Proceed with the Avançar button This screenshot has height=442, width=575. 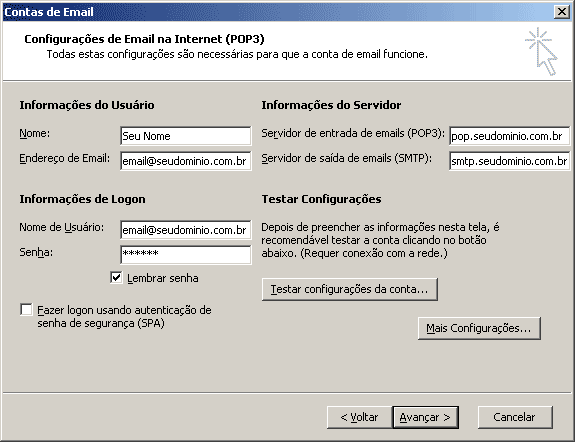425,417
